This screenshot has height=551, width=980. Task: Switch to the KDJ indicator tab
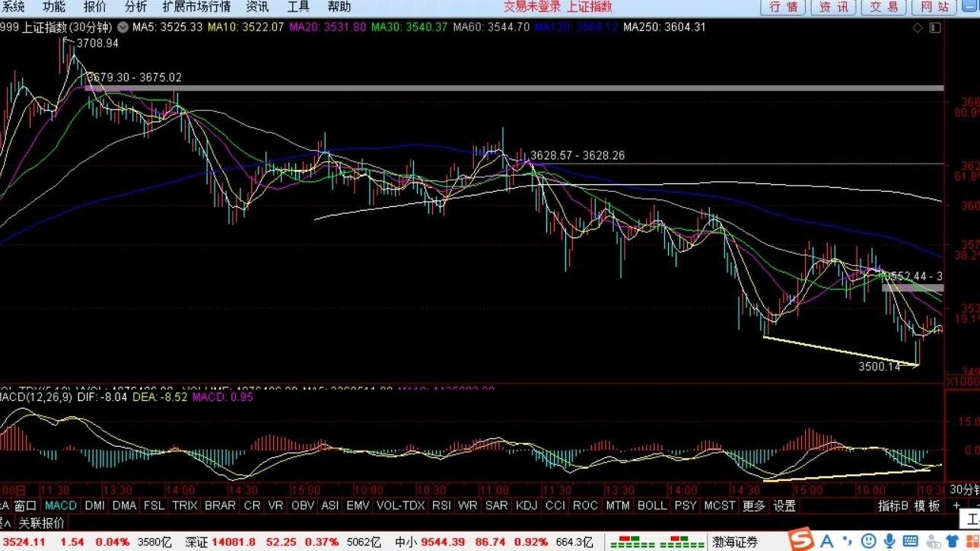tap(526, 506)
